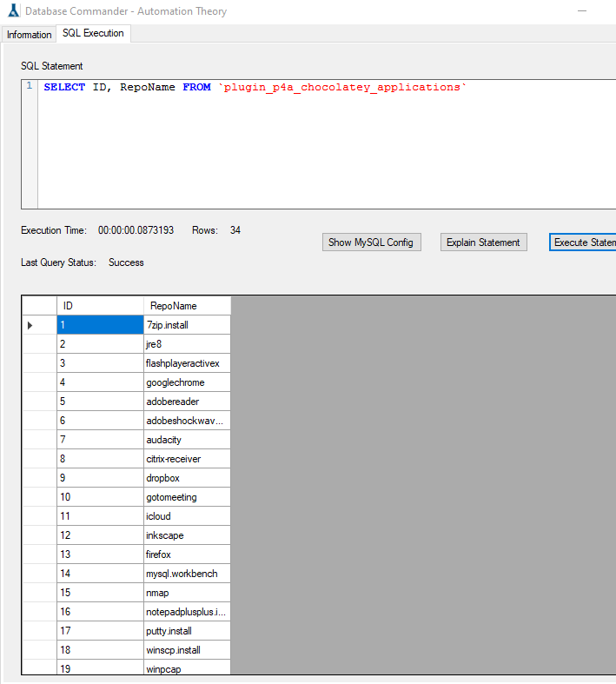Select the googlechrome cell
Screen dimensions: 616x684
187,382
